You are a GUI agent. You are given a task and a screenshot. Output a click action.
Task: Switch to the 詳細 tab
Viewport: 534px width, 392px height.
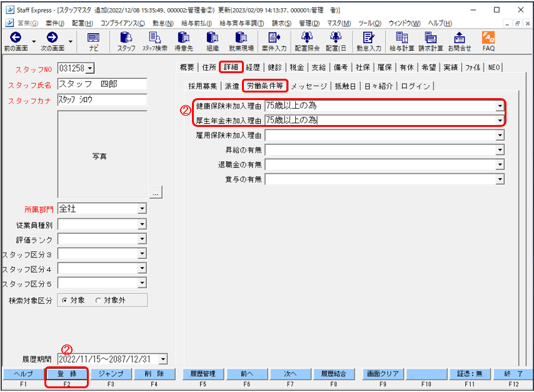[231, 67]
